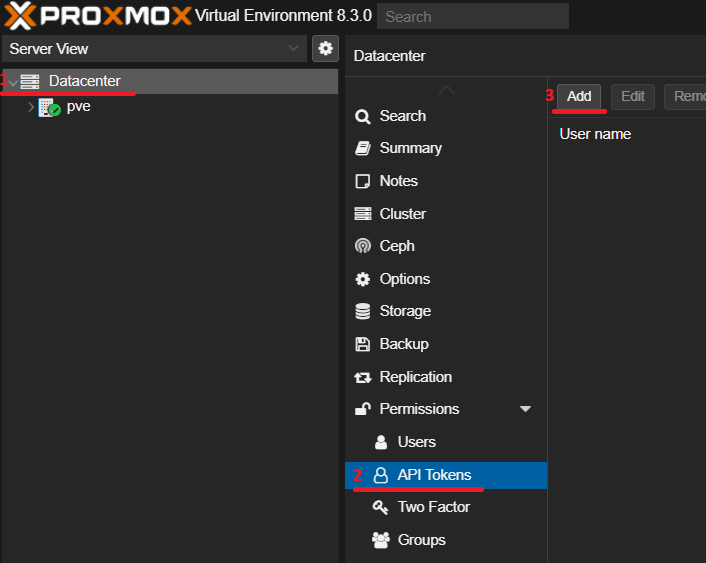Click the pve node status icon
The width and height of the screenshot is (706, 563).
click(49, 108)
